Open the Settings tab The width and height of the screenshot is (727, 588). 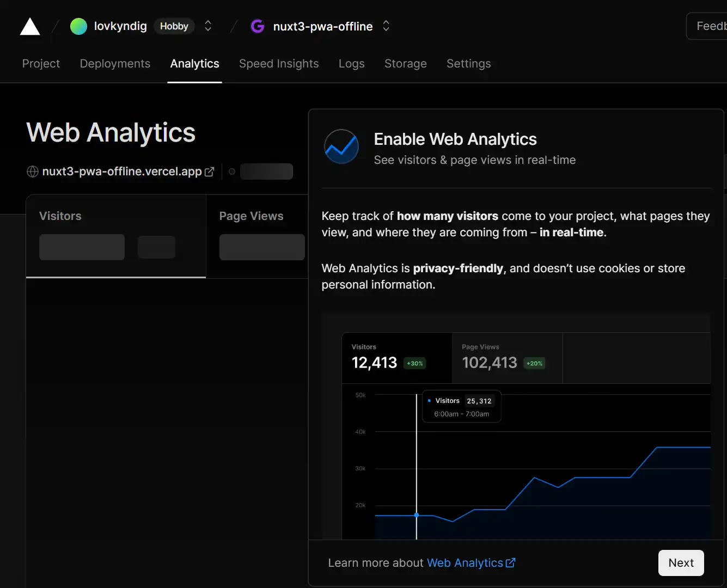[468, 64]
